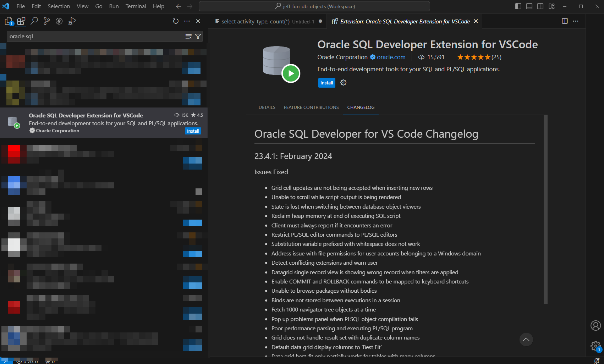Open the jeff-fun-db-objects command center
The width and height of the screenshot is (604, 364).
[x=314, y=6]
